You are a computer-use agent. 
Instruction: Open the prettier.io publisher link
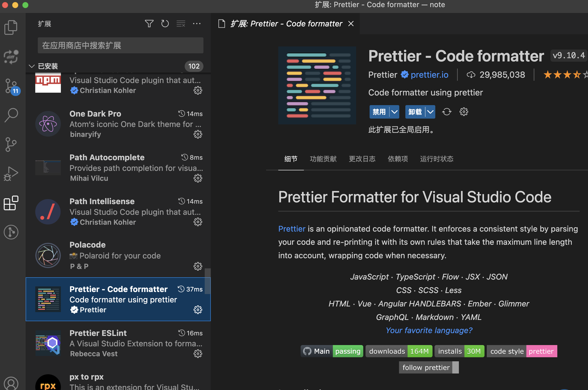pyautogui.click(x=429, y=75)
